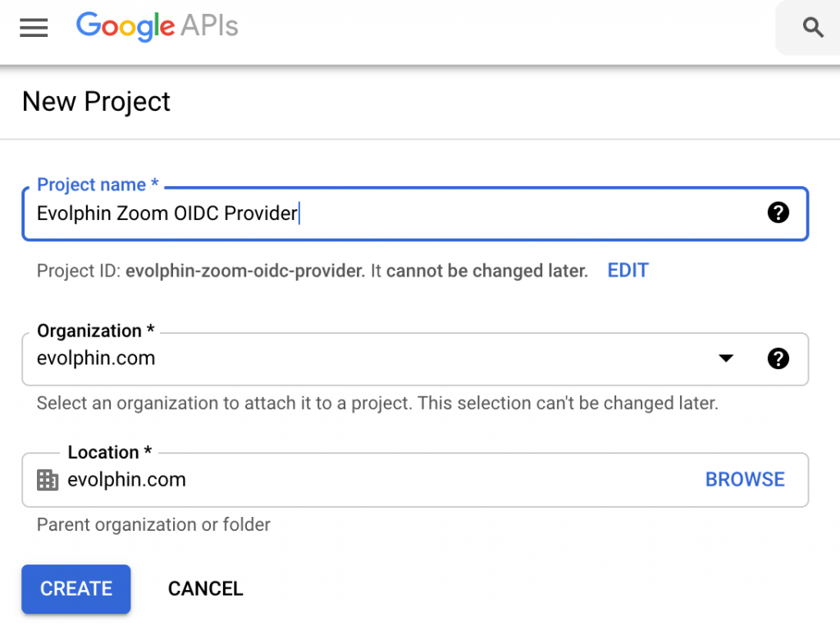
Task: Click "Parent organization or folder" helper text
Action: 153,524
